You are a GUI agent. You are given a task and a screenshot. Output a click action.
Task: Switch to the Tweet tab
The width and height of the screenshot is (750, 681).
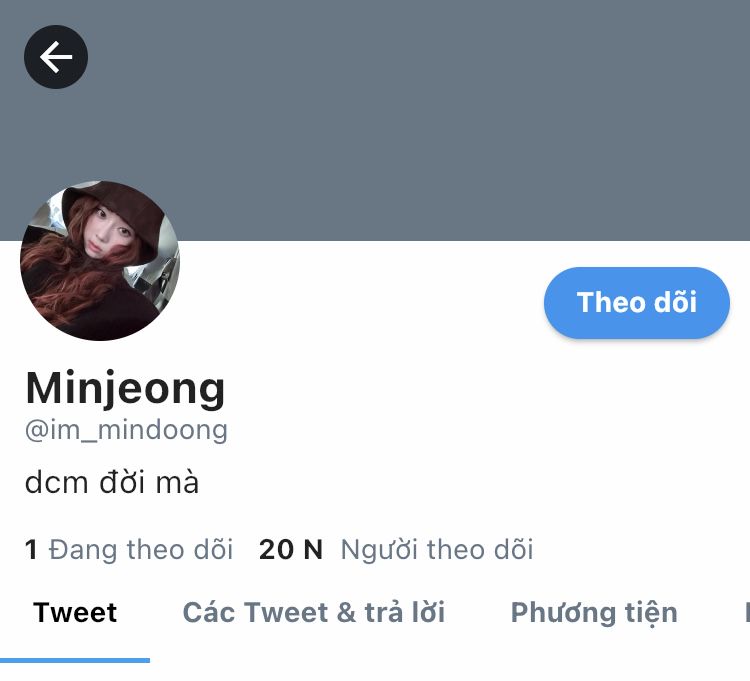click(75, 613)
